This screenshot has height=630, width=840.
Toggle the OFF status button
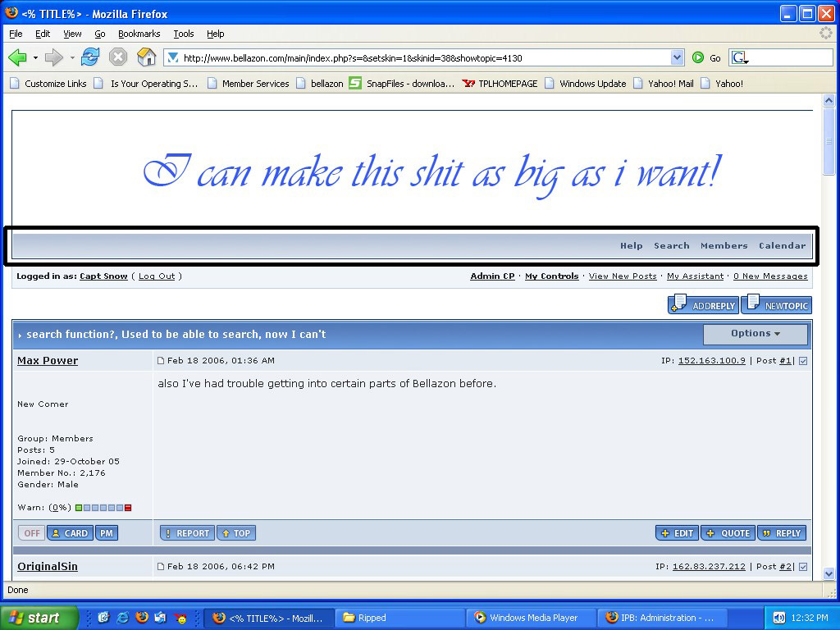[31, 533]
